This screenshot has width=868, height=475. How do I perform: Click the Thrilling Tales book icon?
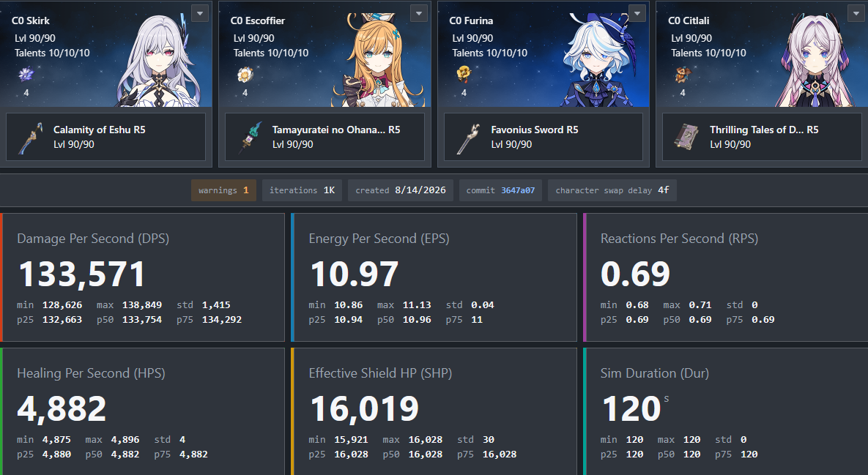pyautogui.click(x=686, y=137)
